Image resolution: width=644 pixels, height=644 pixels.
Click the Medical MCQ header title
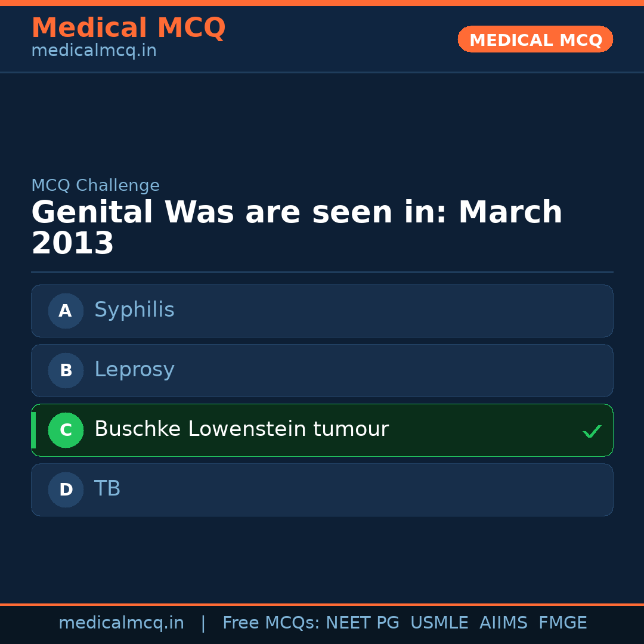(x=128, y=28)
